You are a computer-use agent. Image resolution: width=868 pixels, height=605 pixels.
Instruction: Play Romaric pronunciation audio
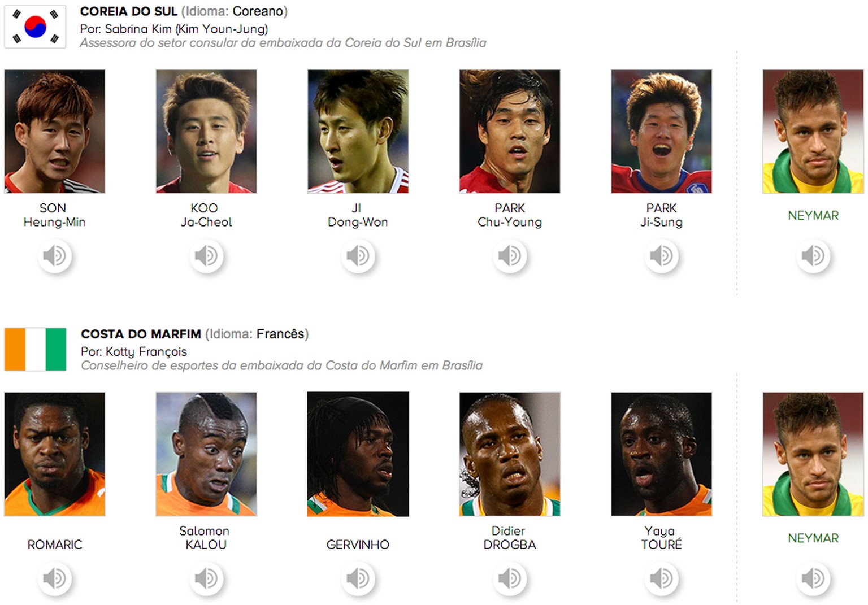click(55, 578)
